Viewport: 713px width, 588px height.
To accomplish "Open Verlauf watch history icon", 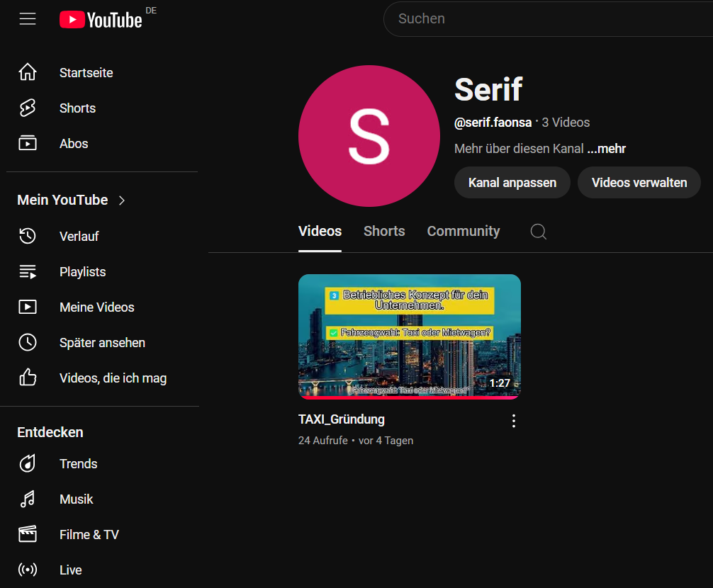I will [x=28, y=236].
